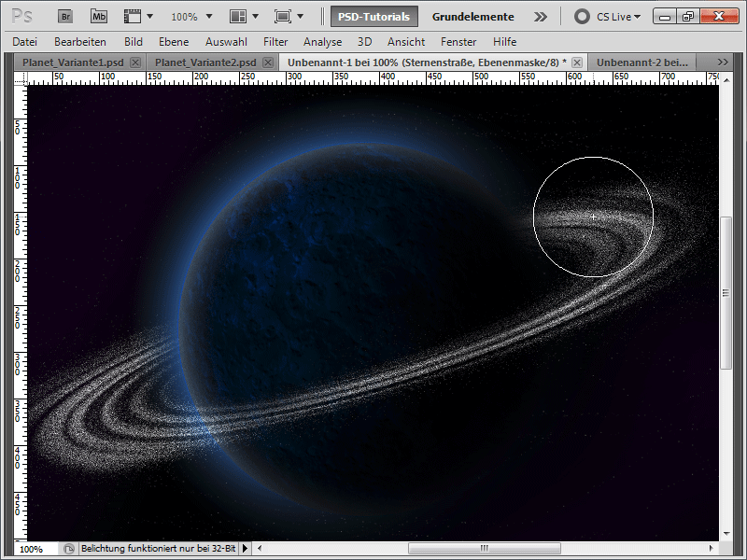This screenshot has height=560, width=747.
Task: Click the Belichtung status bar text
Action: tap(158, 549)
